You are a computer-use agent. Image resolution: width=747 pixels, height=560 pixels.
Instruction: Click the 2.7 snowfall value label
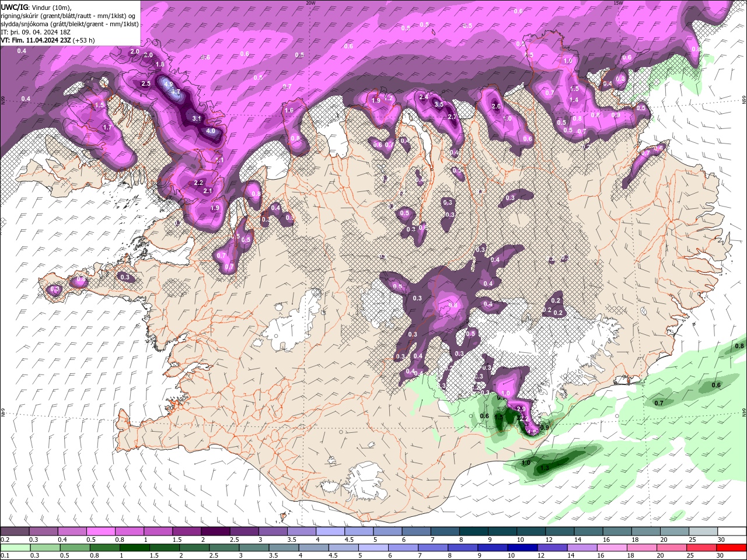pos(452,117)
